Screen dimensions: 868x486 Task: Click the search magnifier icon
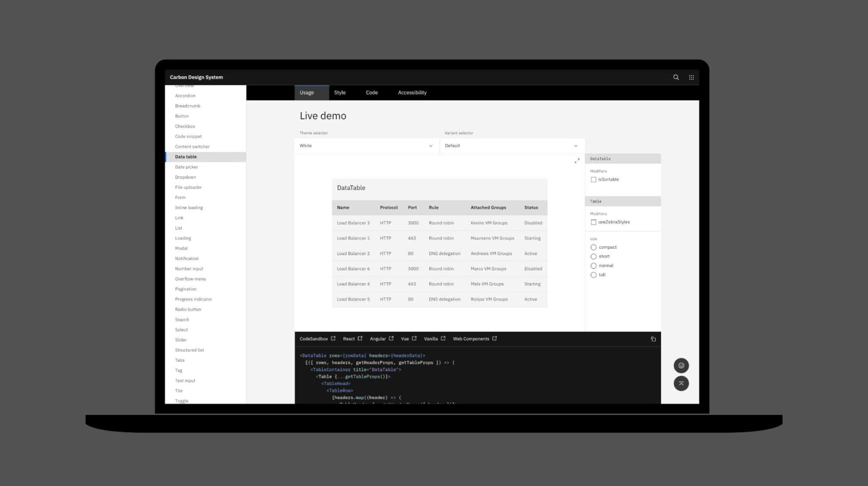(676, 77)
